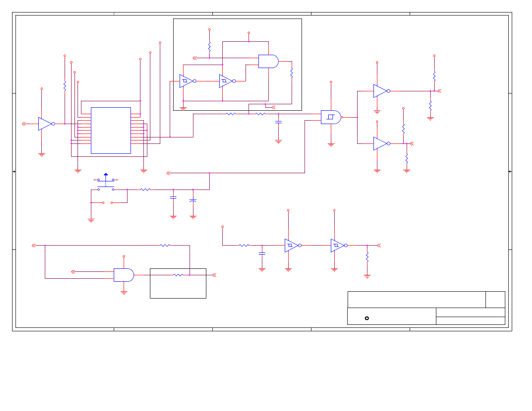The width and height of the screenshot is (532, 411).
Task: Select the pull-down resistor after the bottom Schmitt chain
Action: pos(367,257)
